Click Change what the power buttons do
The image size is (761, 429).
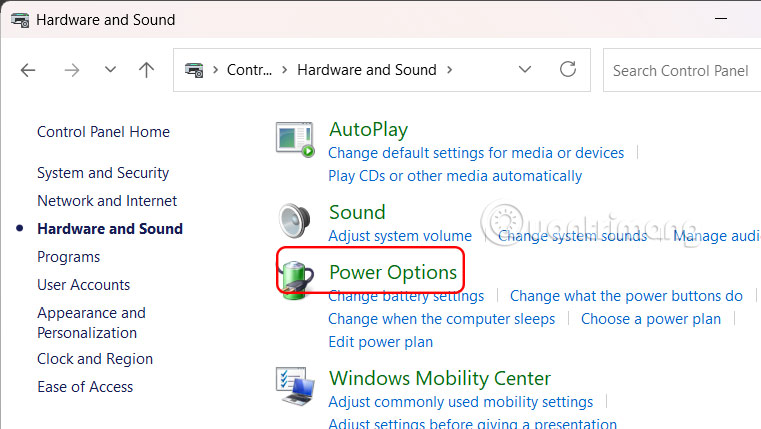click(626, 296)
